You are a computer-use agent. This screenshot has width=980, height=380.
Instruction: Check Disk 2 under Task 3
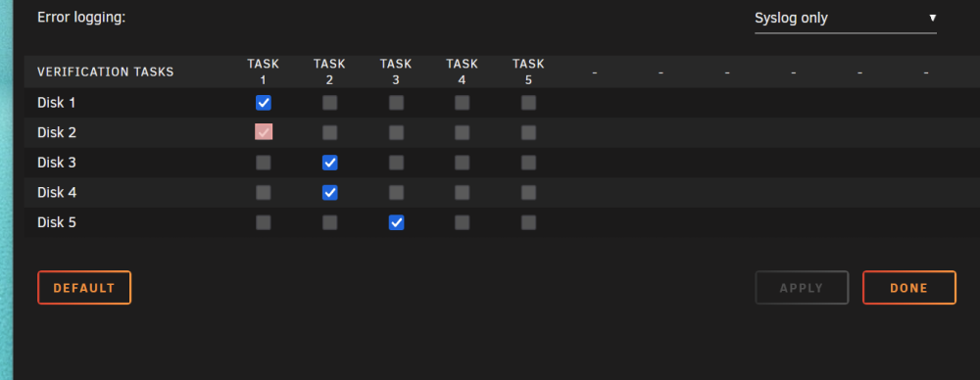click(396, 132)
